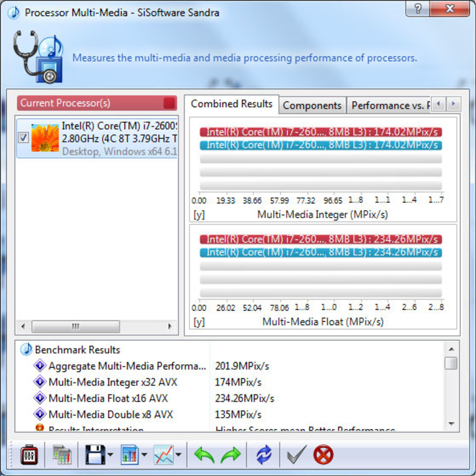
Task: Click the blue 174.02MPix/s integer bar
Action: pyautogui.click(x=321, y=145)
